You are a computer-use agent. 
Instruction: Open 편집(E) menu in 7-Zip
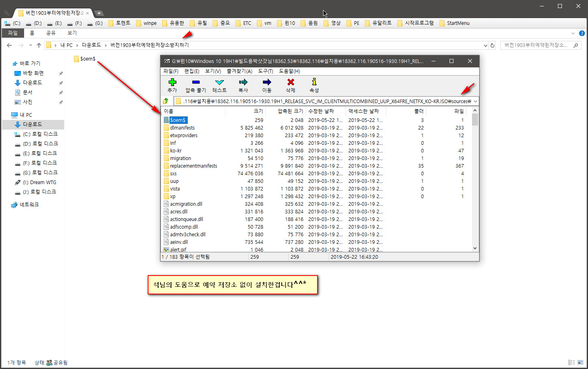click(x=192, y=71)
